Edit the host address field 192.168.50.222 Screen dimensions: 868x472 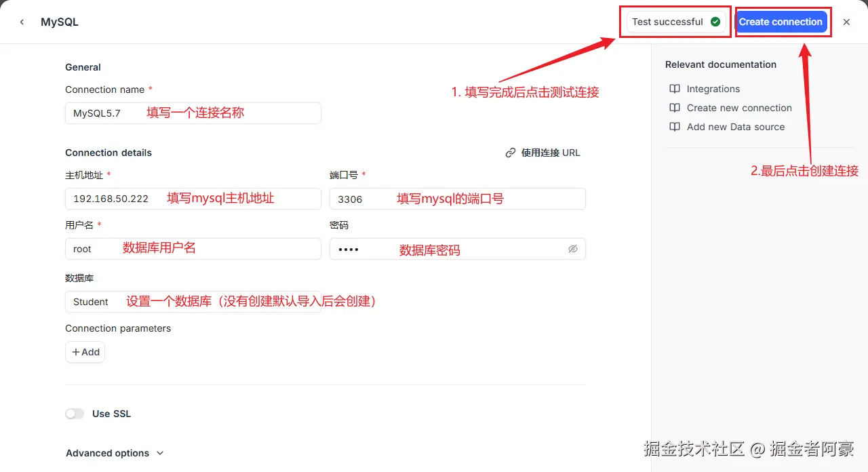[x=193, y=199]
